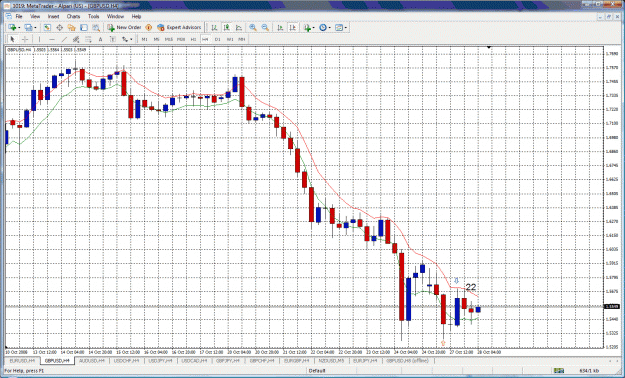
Task: Open the Help menu
Action: click(x=136, y=16)
